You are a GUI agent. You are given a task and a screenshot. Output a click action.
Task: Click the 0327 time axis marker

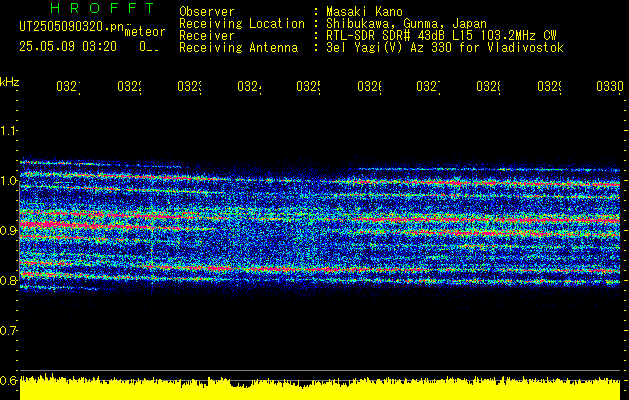coord(428,87)
